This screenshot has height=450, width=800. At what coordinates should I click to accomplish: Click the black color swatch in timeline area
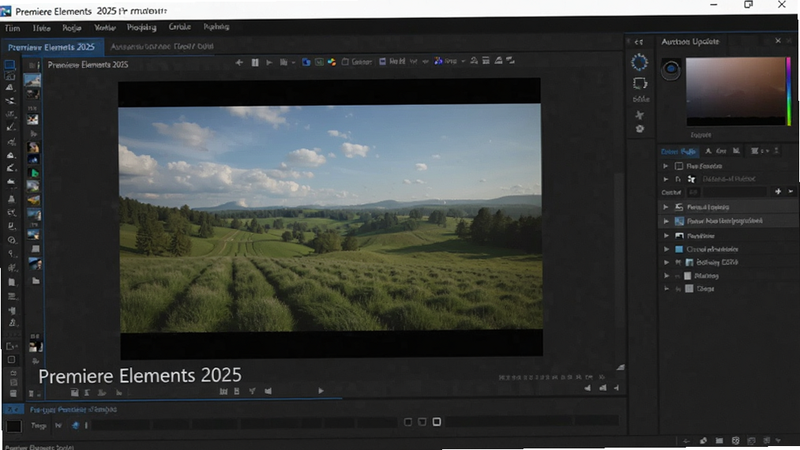tap(14, 426)
